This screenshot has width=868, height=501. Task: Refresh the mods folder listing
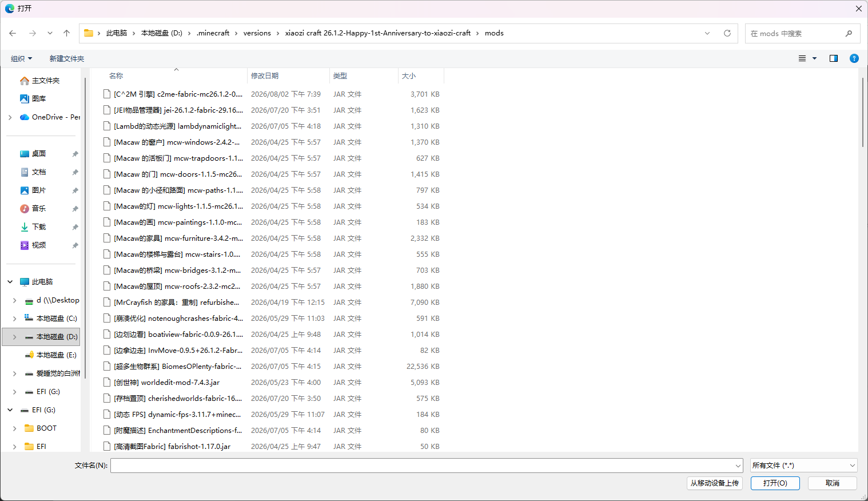click(727, 33)
